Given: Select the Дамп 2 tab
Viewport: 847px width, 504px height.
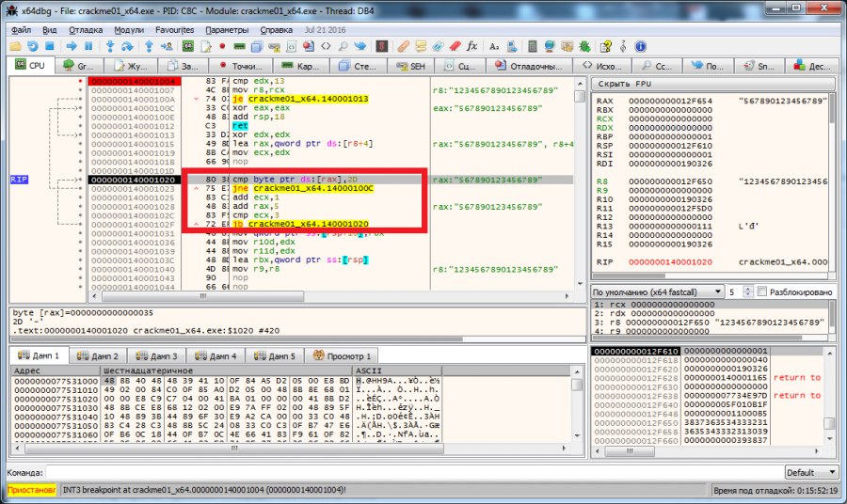Looking at the screenshot, I should (x=97, y=355).
